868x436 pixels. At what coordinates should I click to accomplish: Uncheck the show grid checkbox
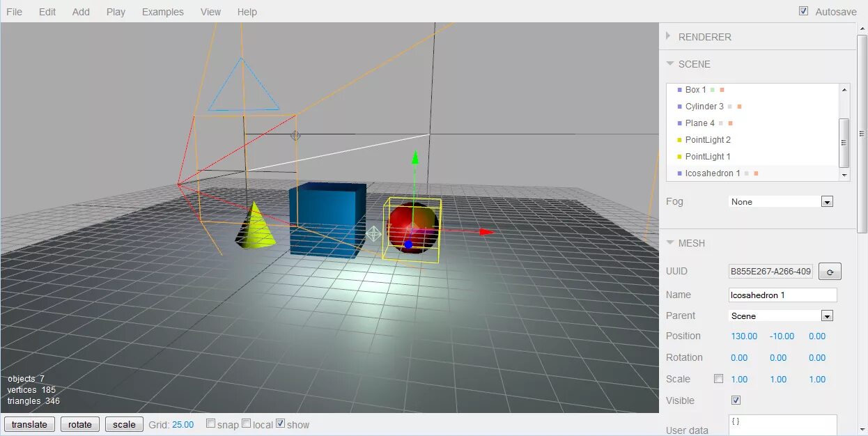pos(280,423)
